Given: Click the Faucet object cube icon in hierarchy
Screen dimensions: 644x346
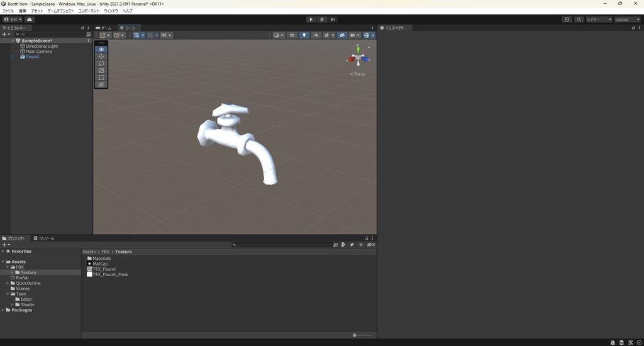Looking at the screenshot, I should (x=23, y=57).
